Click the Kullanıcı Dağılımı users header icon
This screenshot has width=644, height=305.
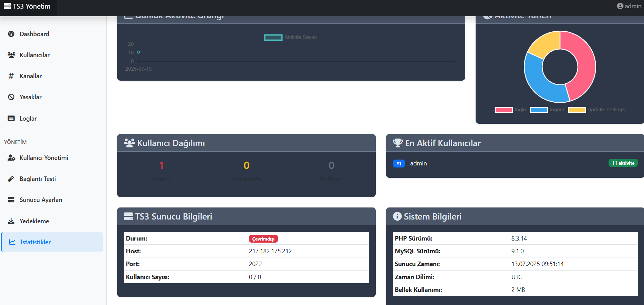point(129,143)
